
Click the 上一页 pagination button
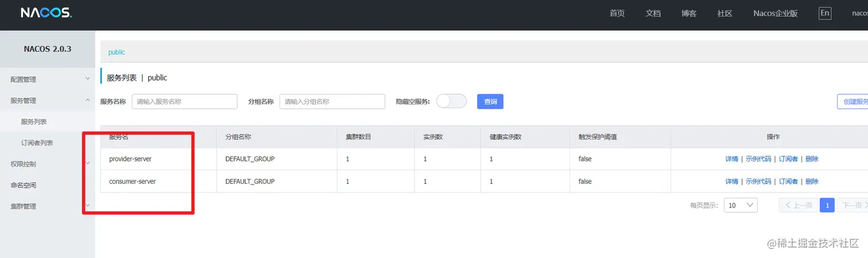tap(798, 205)
